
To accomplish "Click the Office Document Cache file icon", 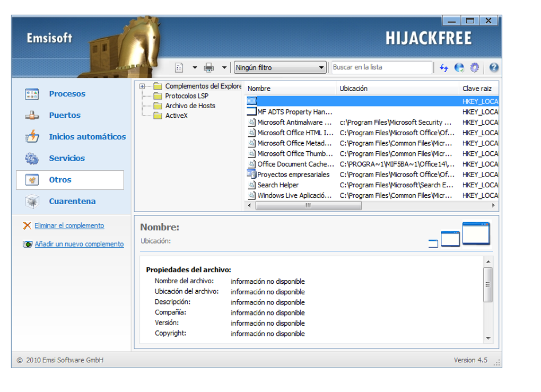I will point(252,164).
